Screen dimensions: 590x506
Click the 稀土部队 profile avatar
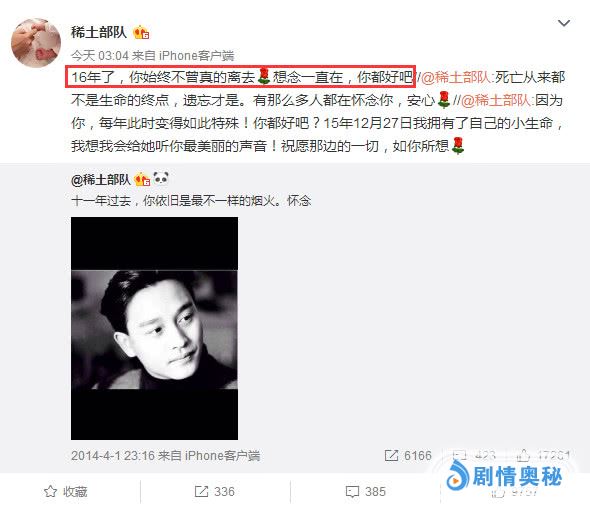pos(36,43)
